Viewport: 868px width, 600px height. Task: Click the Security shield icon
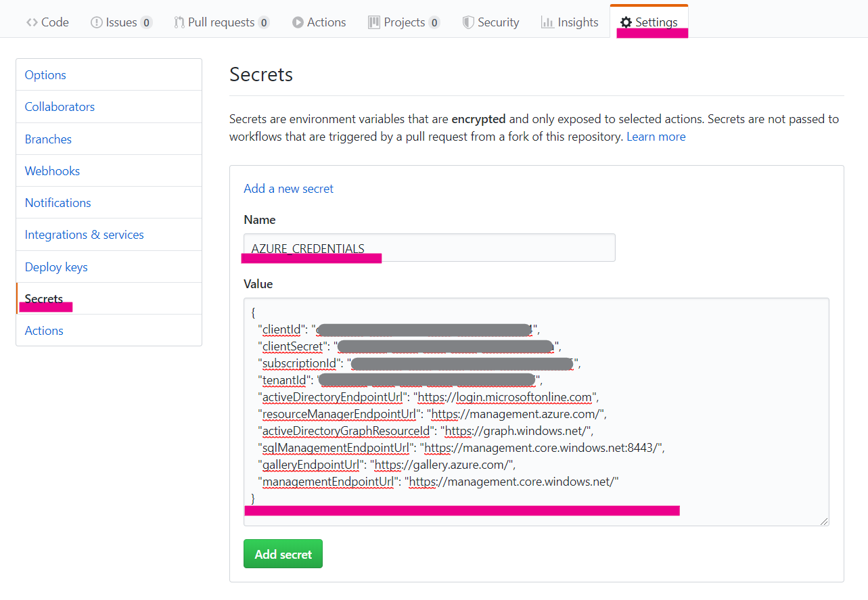pos(468,22)
